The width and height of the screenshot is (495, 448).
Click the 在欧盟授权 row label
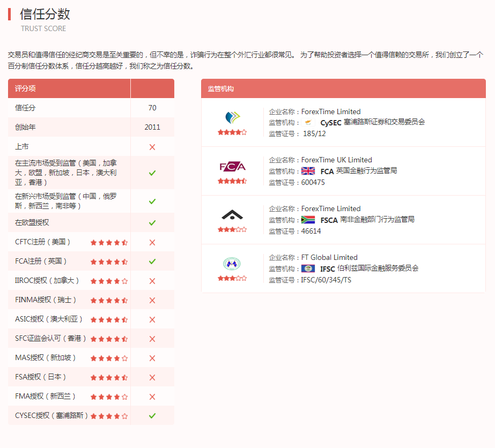click(x=32, y=222)
